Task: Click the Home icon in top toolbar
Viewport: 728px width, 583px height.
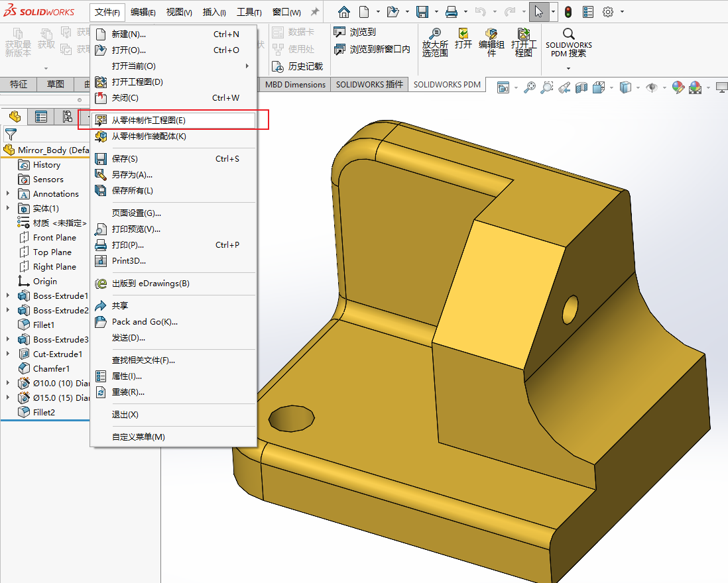Action: (x=343, y=12)
